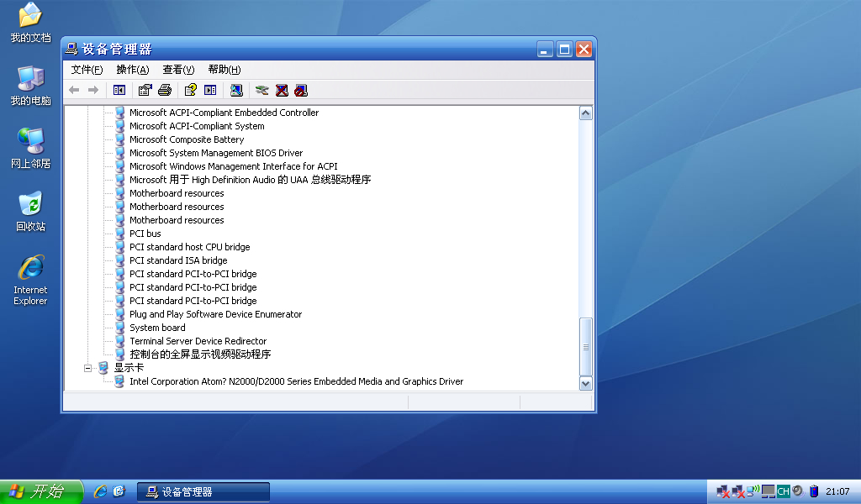861x504 pixels.
Task: Click the 设备管理器 taskbar button
Action: [x=203, y=491]
